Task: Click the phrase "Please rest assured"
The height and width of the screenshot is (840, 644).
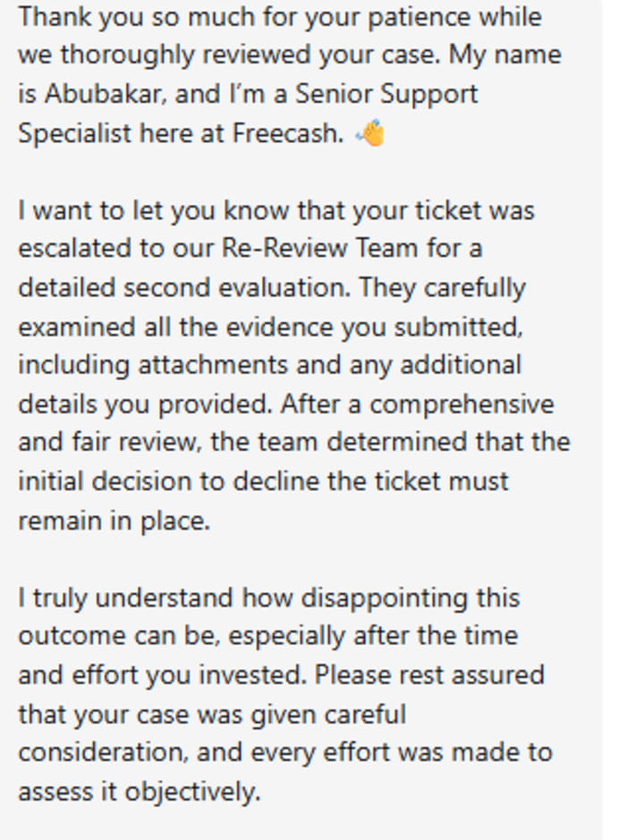Action: (429, 675)
